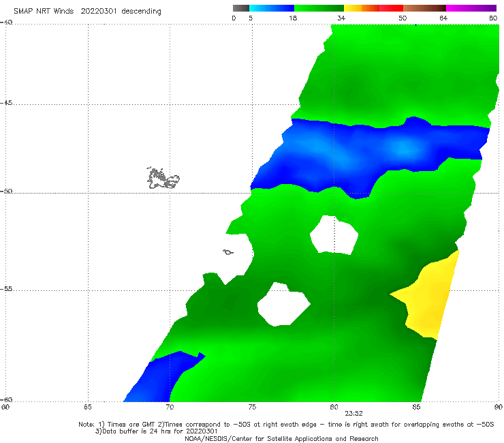Click the color bar label '64'

point(443,18)
